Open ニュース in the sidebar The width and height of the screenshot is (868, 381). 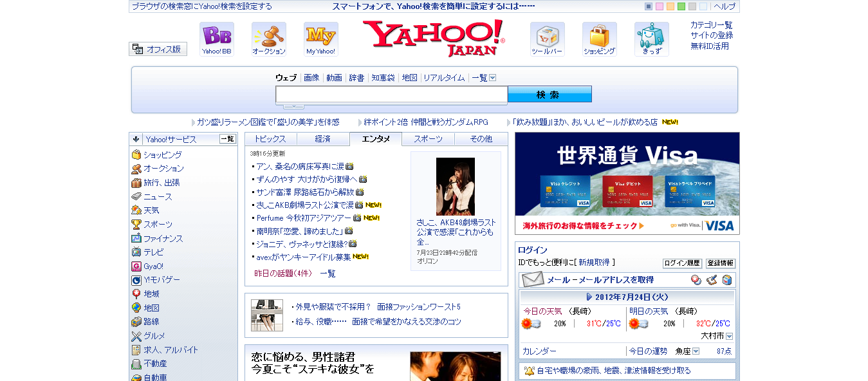click(158, 197)
